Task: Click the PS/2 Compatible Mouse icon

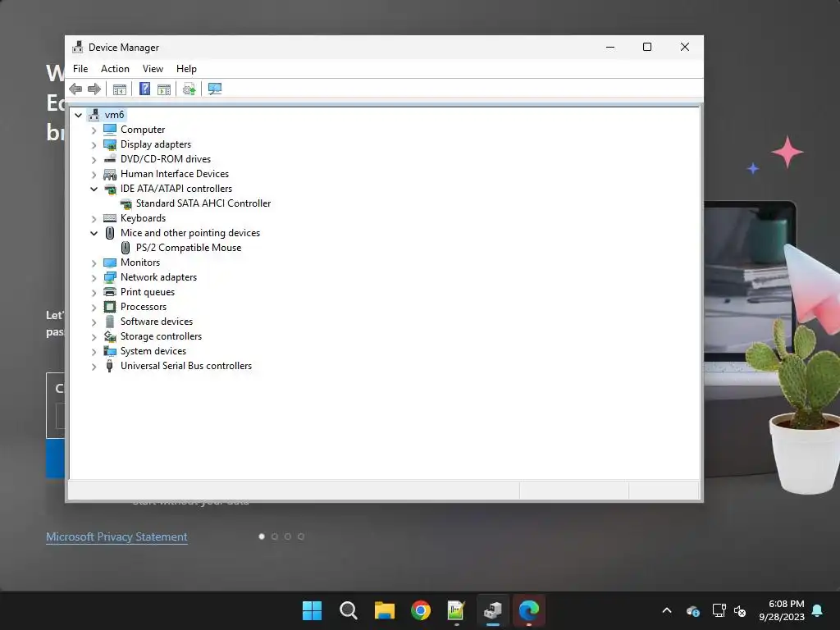Action: click(126, 248)
